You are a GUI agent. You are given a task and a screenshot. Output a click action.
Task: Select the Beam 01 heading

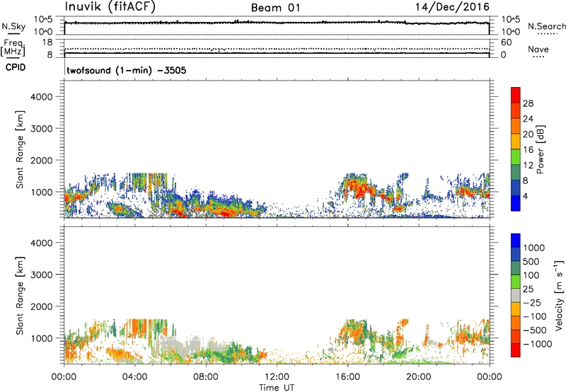(276, 8)
